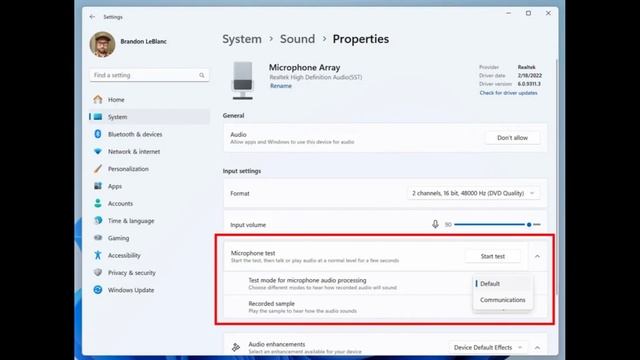The width and height of the screenshot is (640, 360).
Task: Click the System monitor icon
Action: (98, 117)
